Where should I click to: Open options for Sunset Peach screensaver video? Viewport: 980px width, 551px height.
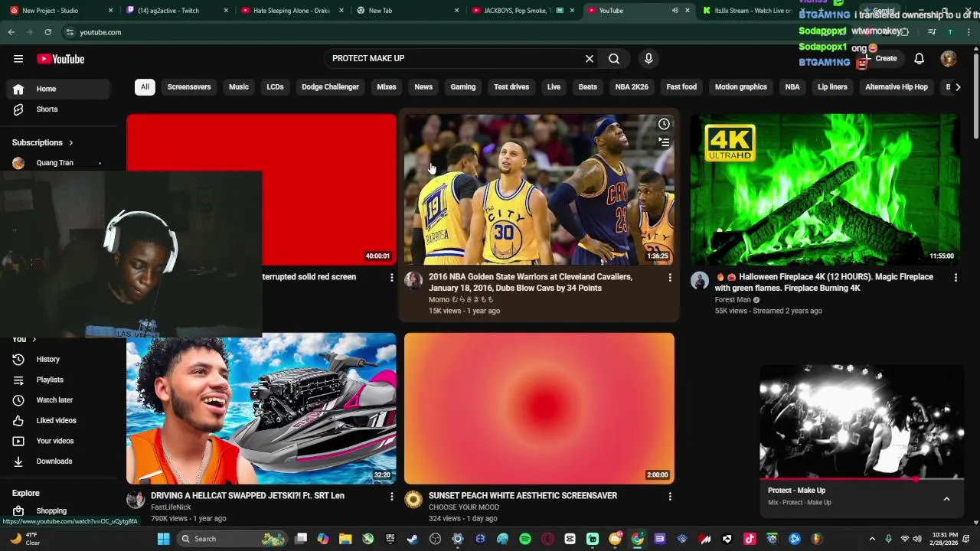coord(670,496)
